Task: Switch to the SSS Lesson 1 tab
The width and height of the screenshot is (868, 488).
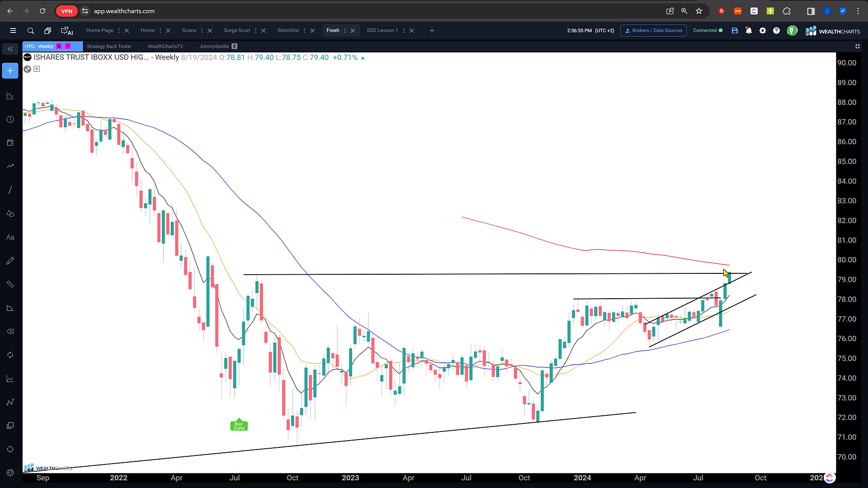Action: point(382,31)
